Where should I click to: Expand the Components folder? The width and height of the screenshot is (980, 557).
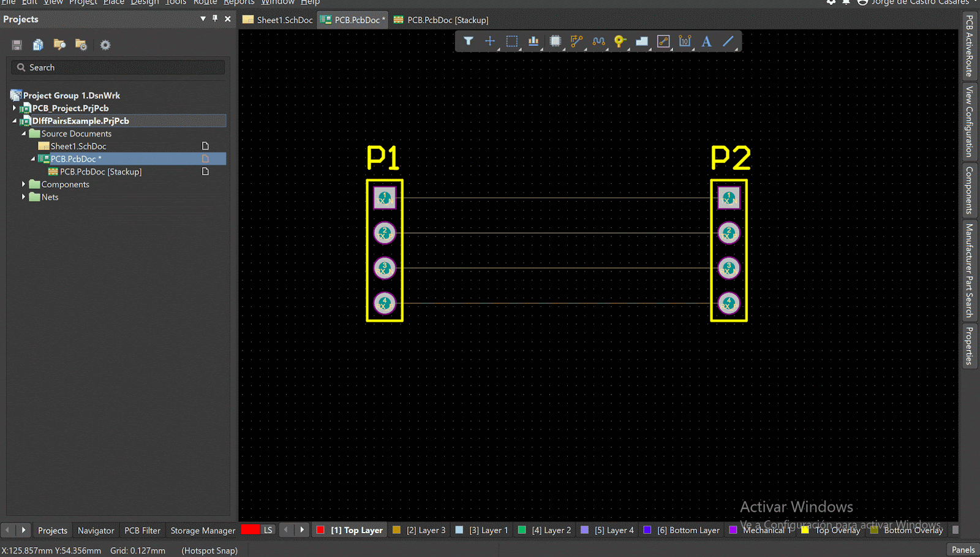pos(24,184)
